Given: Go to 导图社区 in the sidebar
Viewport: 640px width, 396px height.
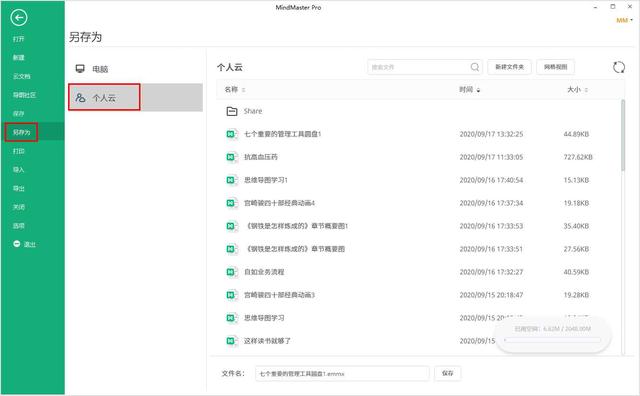Looking at the screenshot, I should (24, 95).
